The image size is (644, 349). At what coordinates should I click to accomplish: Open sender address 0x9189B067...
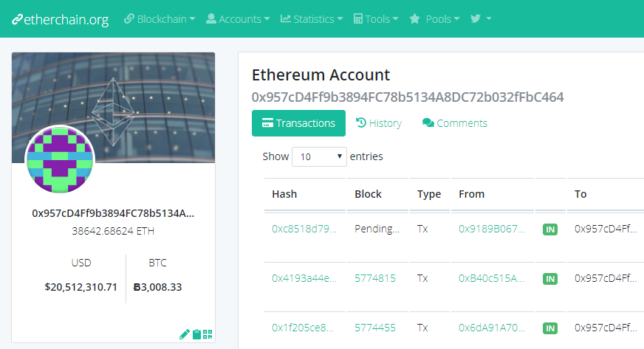point(492,229)
